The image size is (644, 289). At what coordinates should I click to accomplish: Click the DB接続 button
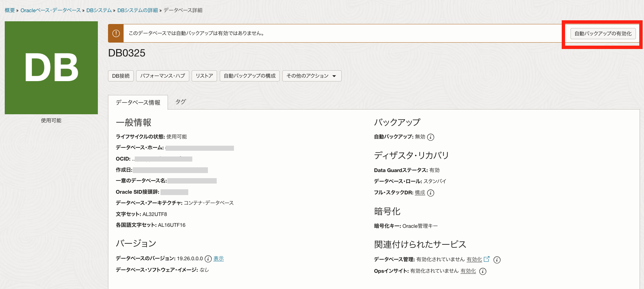[121, 76]
